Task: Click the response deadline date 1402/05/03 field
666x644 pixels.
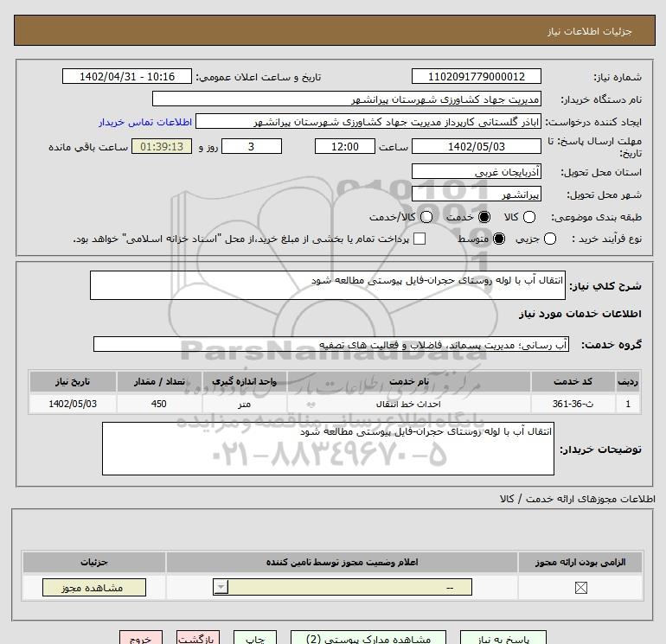Action: (x=476, y=146)
